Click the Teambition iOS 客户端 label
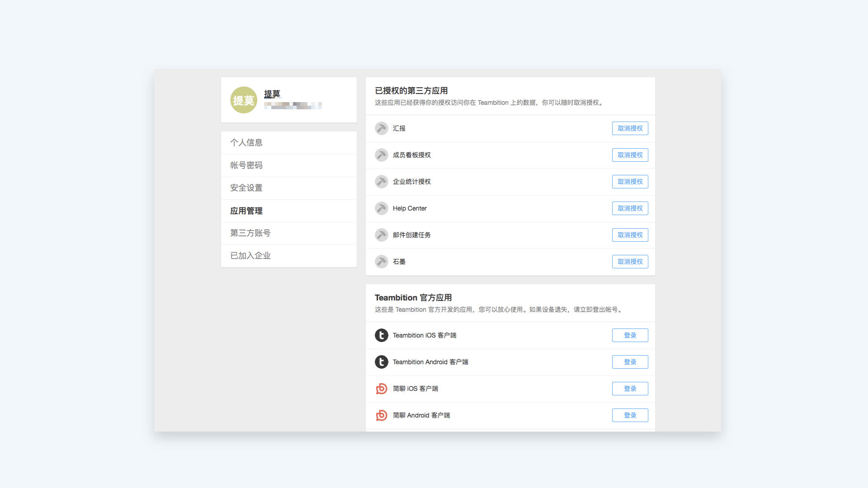 [425, 335]
